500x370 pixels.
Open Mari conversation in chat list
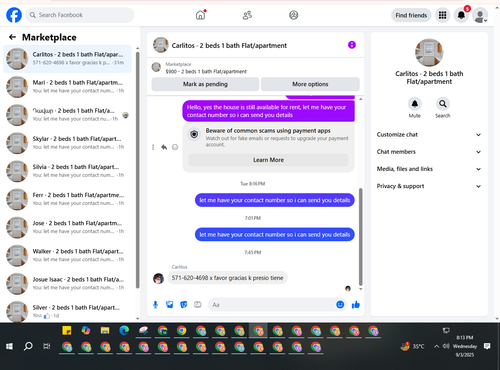tap(68, 87)
